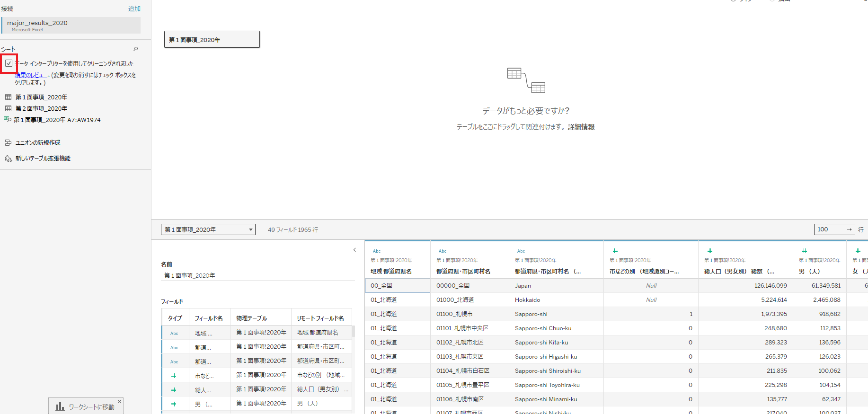This screenshot has height=414, width=868.
Task: Click named range icon for A7:AW1974
Action: 7,119
